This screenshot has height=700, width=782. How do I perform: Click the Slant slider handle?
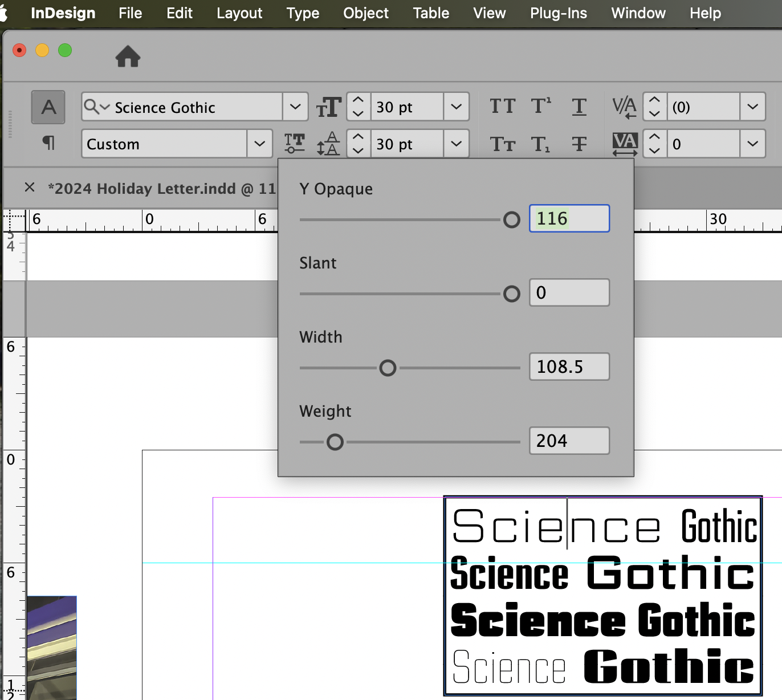coord(512,294)
